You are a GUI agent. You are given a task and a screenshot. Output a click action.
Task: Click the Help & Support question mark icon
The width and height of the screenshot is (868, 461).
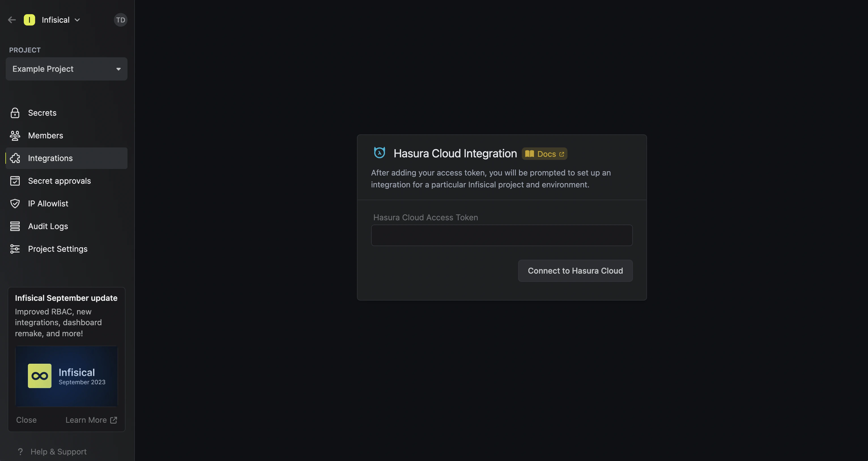coord(20,452)
